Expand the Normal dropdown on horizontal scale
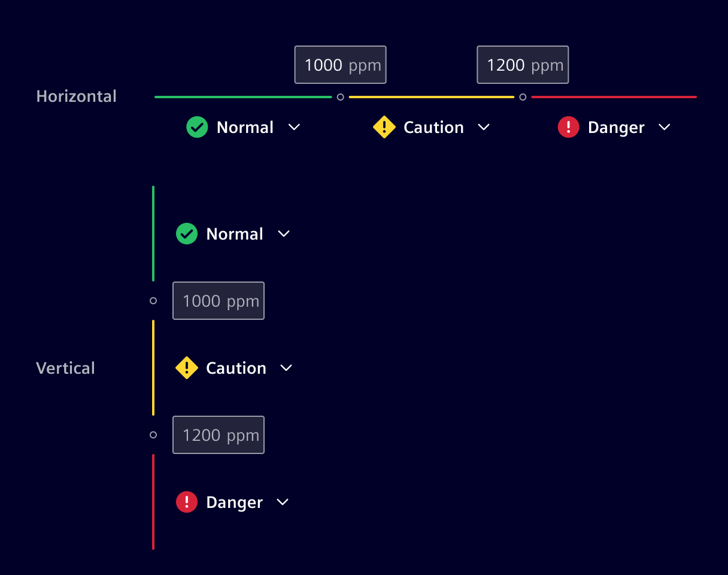Viewport: 728px width, 575px height. (294, 127)
